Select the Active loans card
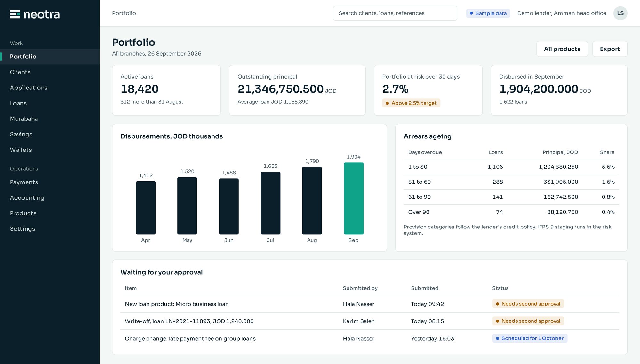This screenshot has height=364, width=640. (x=166, y=90)
